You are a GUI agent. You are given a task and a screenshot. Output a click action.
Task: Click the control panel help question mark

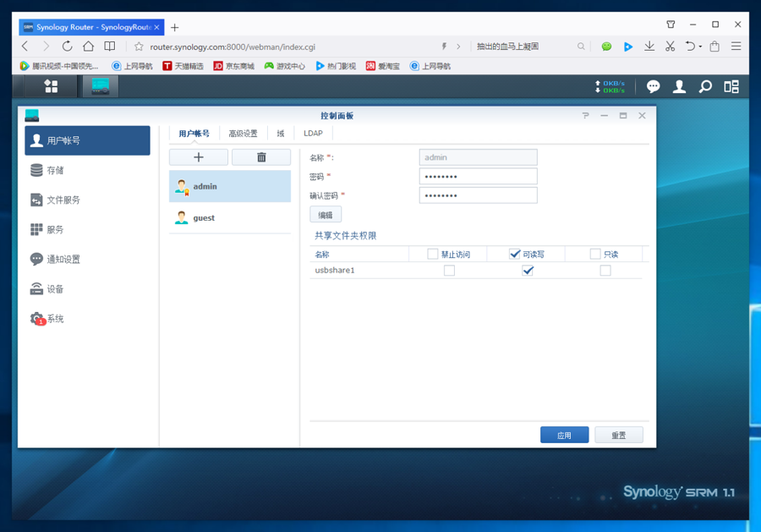tap(585, 116)
